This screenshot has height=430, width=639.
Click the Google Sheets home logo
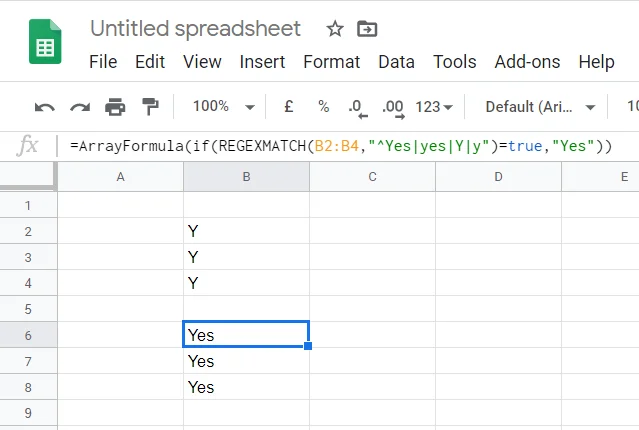[44, 42]
